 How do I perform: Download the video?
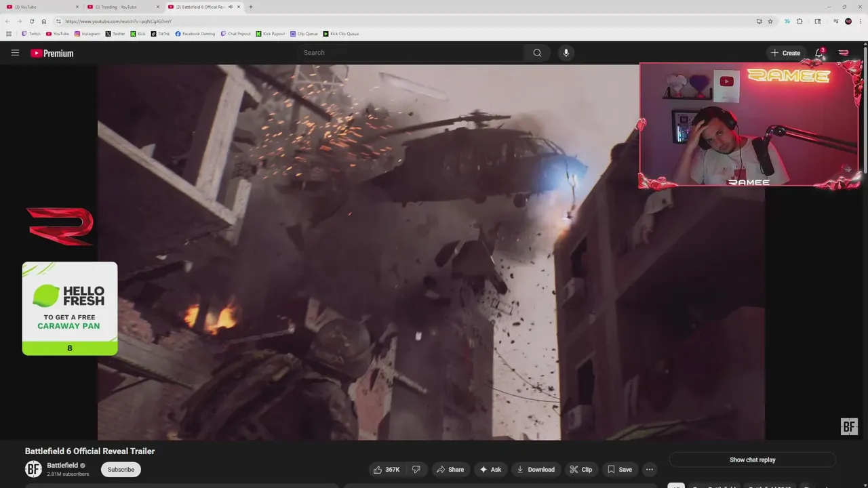coord(536,470)
